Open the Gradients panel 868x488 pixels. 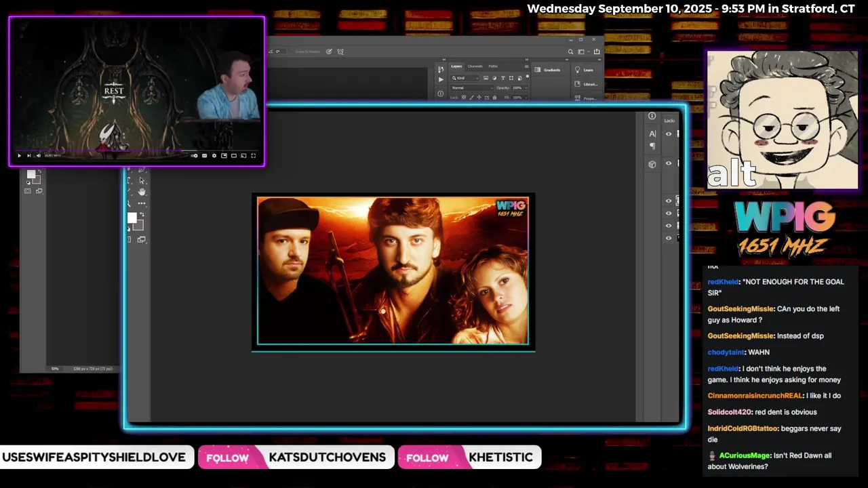(x=547, y=70)
